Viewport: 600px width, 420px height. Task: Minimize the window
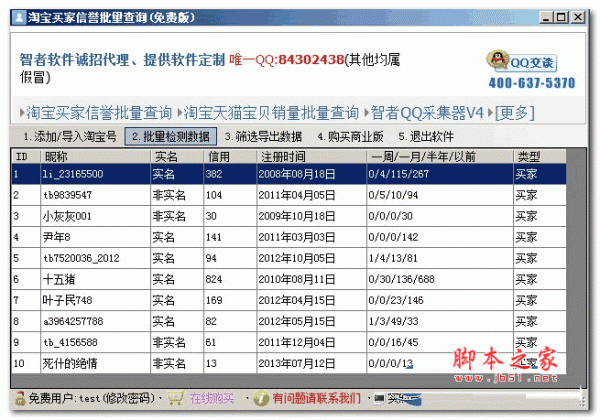(x=546, y=18)
